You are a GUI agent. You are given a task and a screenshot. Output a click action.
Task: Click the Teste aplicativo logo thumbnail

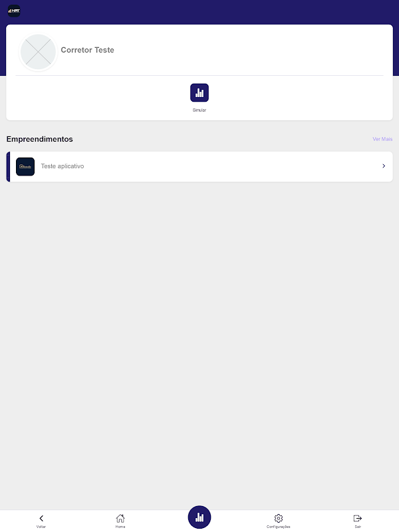pyautogui.click(x=25, y=167)
